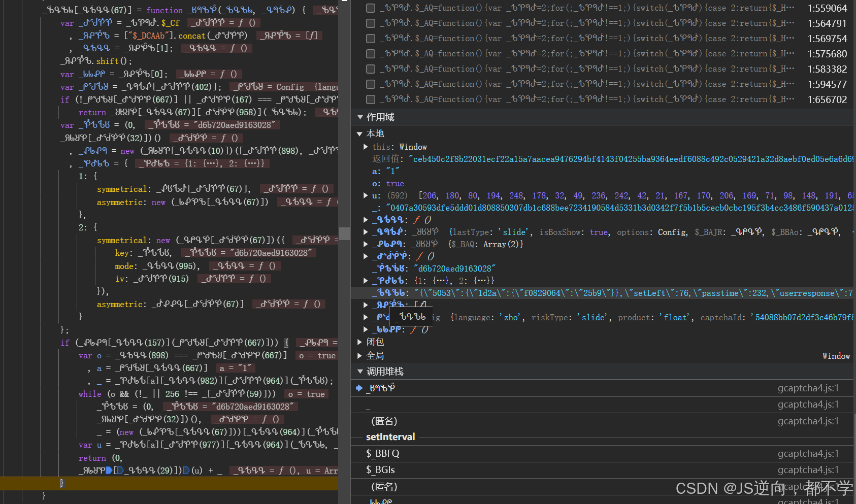Toggle breakpoint checkbox at line 1:564791

[371, 23]
